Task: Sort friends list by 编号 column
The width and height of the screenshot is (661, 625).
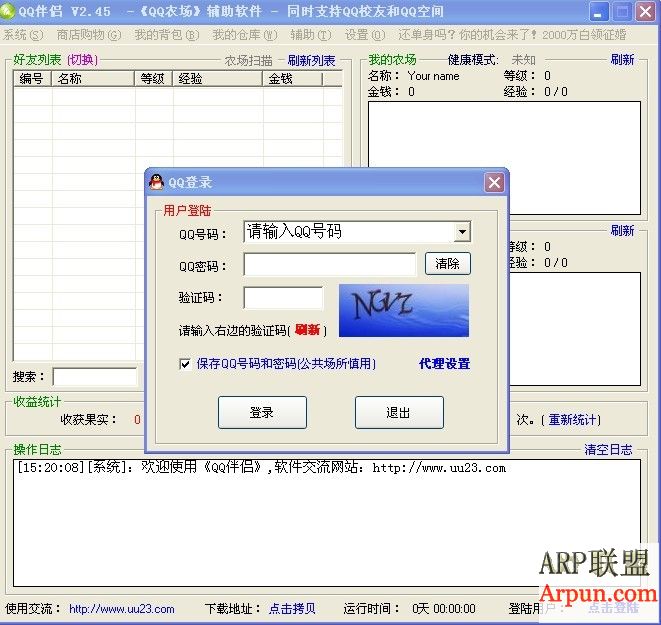Action: tap(32, 79)
